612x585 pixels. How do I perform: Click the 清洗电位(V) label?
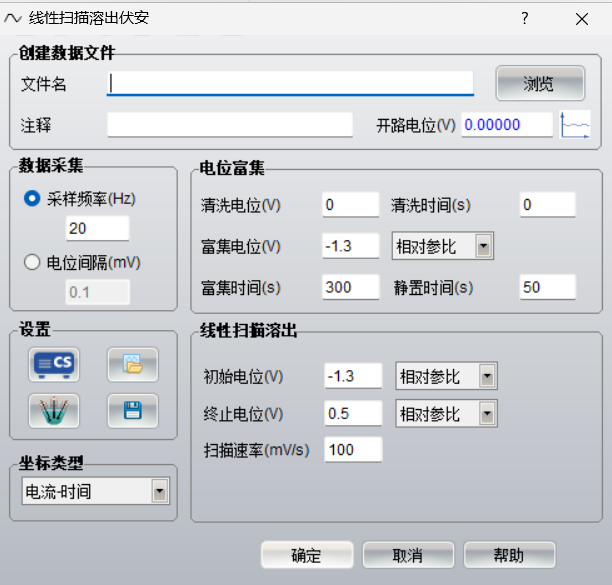(241, 205)
